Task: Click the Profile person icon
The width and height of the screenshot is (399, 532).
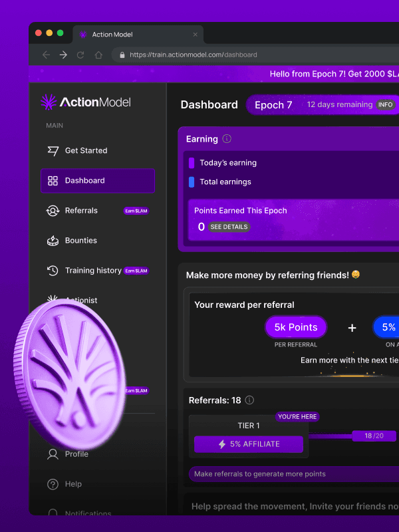Action: [x=53, y=454]
